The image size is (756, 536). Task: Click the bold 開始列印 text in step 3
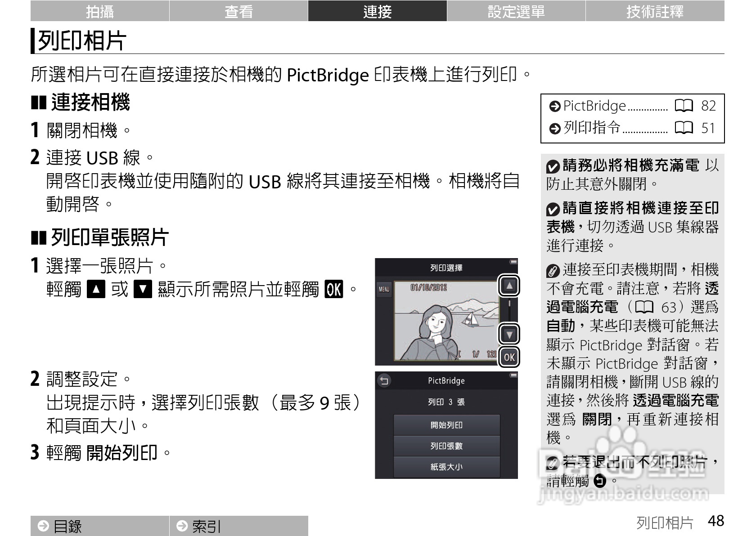coord(121,453)
